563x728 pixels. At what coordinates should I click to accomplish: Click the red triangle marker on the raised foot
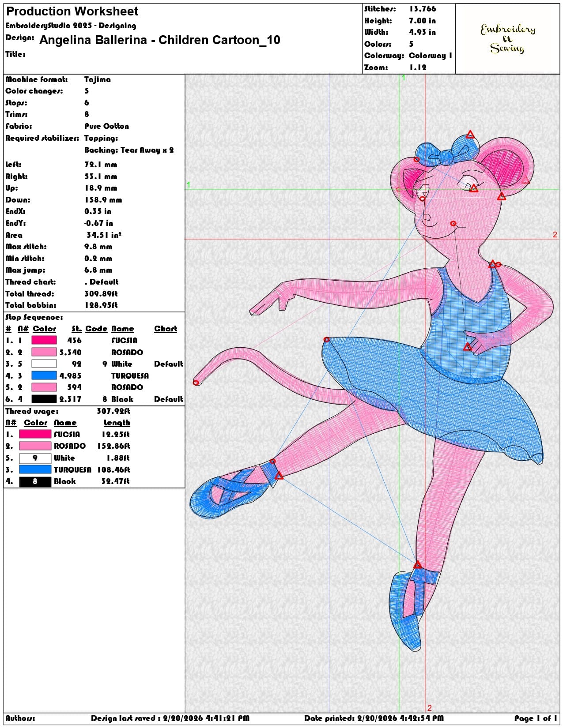coord(279,476)
